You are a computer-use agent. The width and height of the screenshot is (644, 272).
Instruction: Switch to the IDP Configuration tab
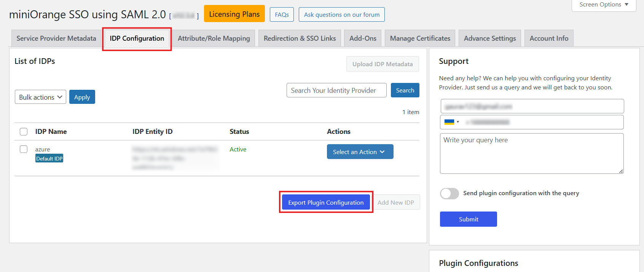(x=137, y=38)
